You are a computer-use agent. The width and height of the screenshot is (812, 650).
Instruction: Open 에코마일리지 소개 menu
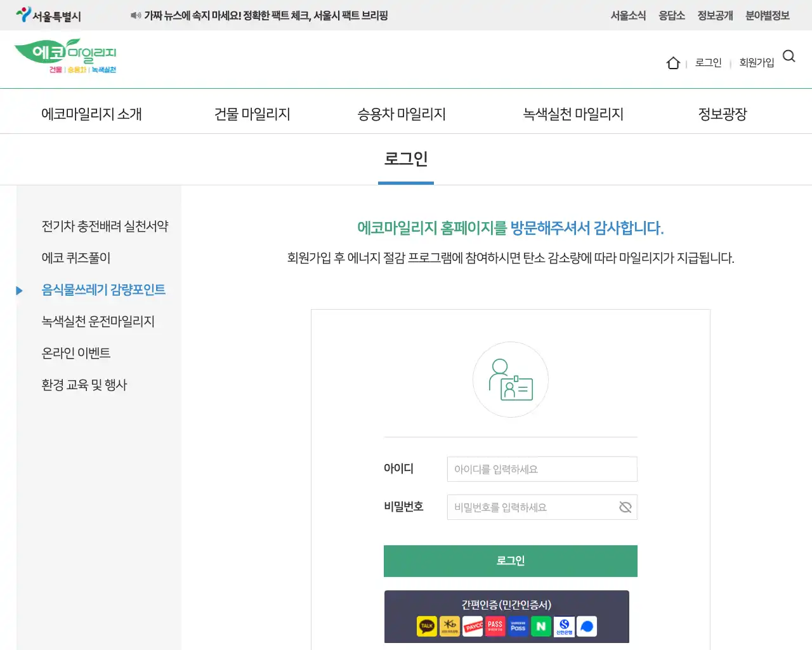[91, 114]
